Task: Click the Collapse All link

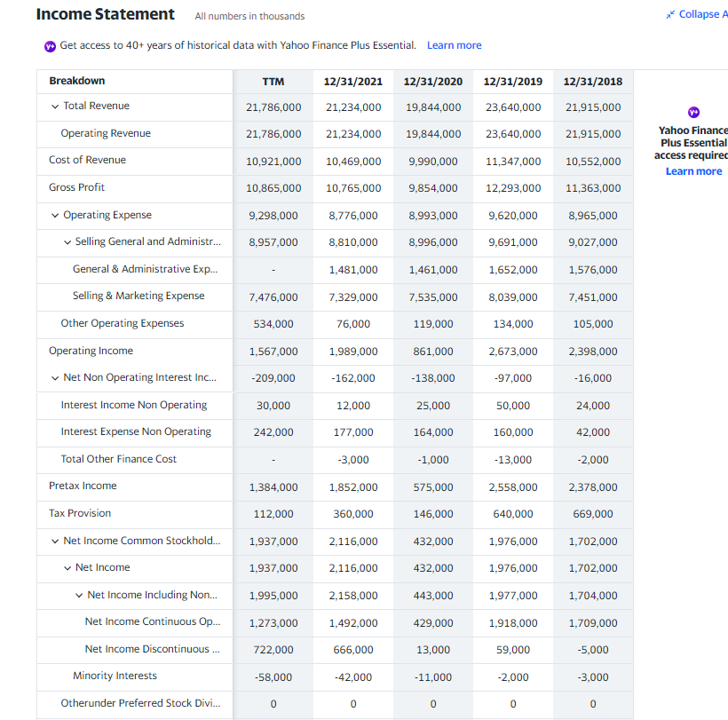Action: tap(701, 13)
